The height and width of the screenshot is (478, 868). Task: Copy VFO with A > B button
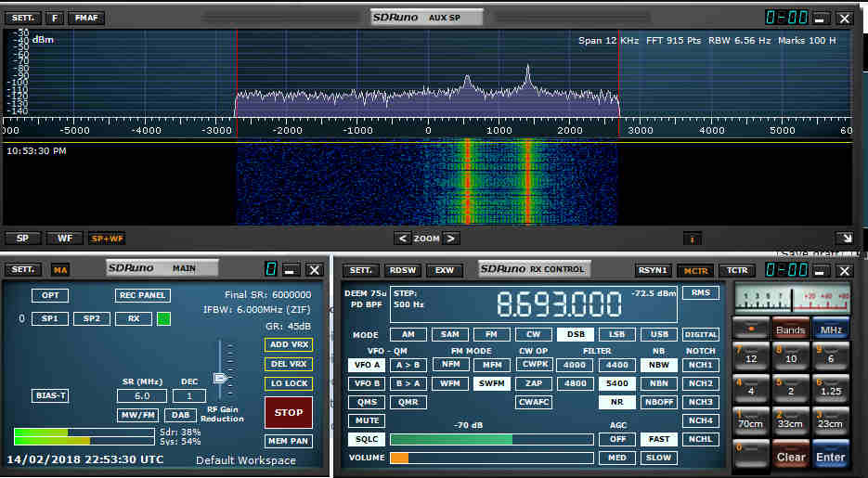click(x=408, y=365)
